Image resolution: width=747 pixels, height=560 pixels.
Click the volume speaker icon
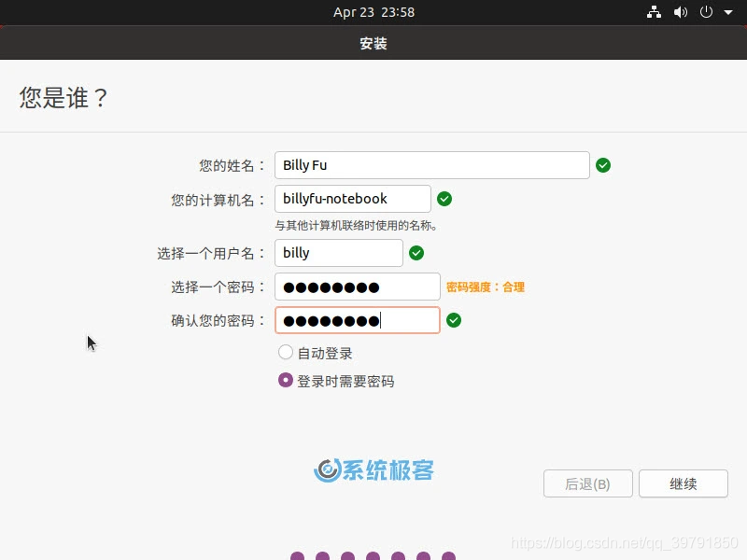coord(681,12)
